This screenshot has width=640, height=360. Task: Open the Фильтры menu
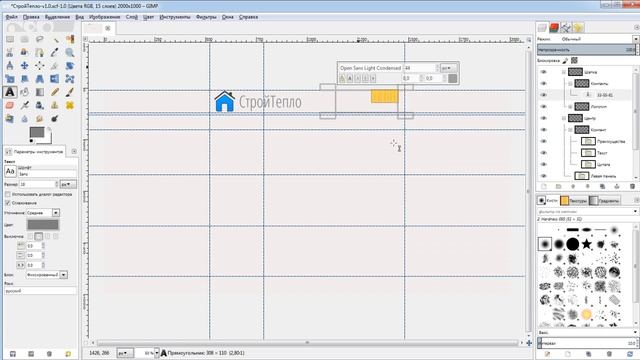coord(206,17)
